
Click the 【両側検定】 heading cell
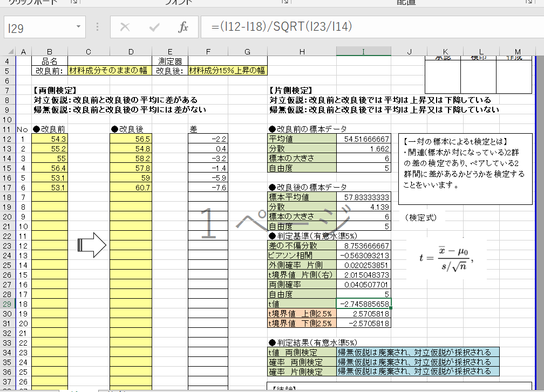point(55,91)
